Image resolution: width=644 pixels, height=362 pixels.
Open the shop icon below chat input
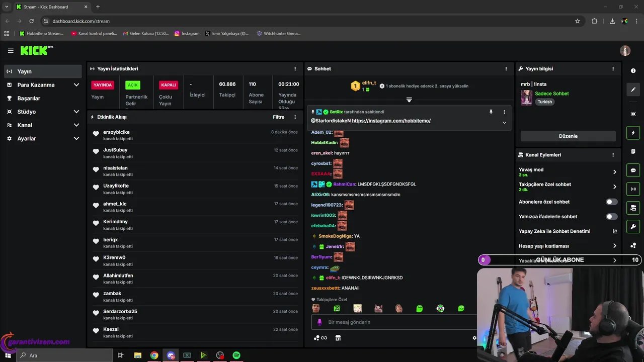[338, 338]
